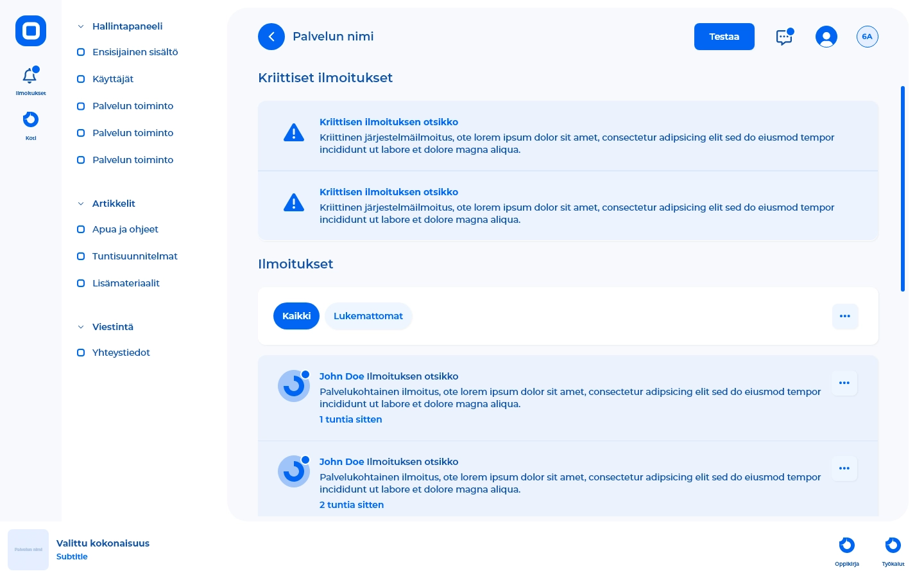This screenshot has width=924, height=578.
Task: Click the back arrow next to Palvelun nimi
Action: click(x=271, y=37)
